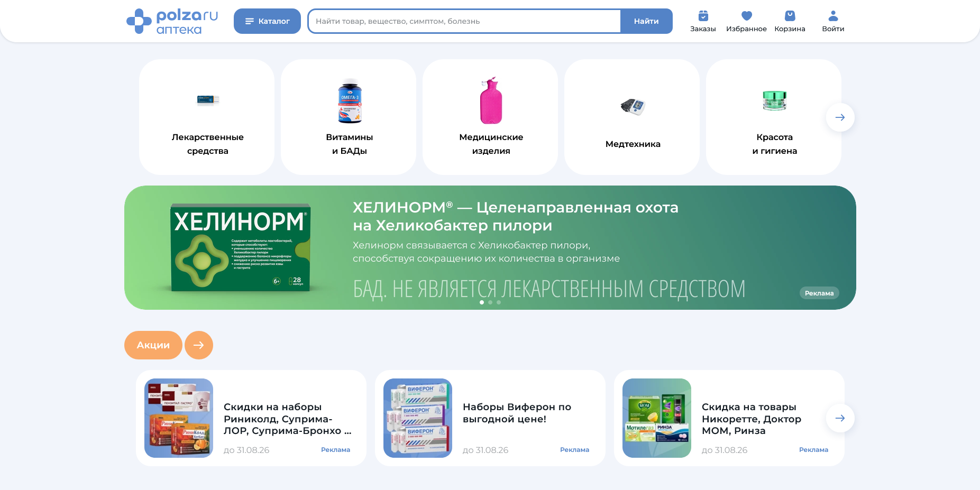Click Реклама label on Никоретте promo
The width and height of the screenshot is (980, 490).
pyautogui.click(x=813, y=450)
